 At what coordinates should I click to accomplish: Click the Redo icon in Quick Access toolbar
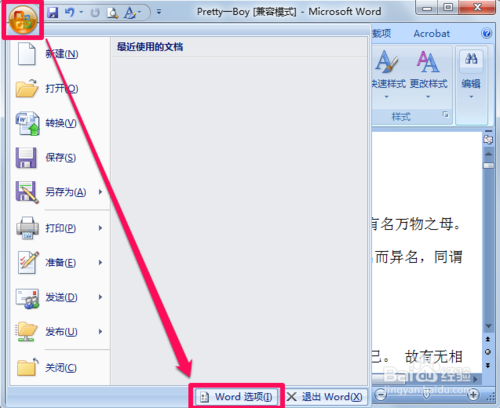tap(95, 13)
